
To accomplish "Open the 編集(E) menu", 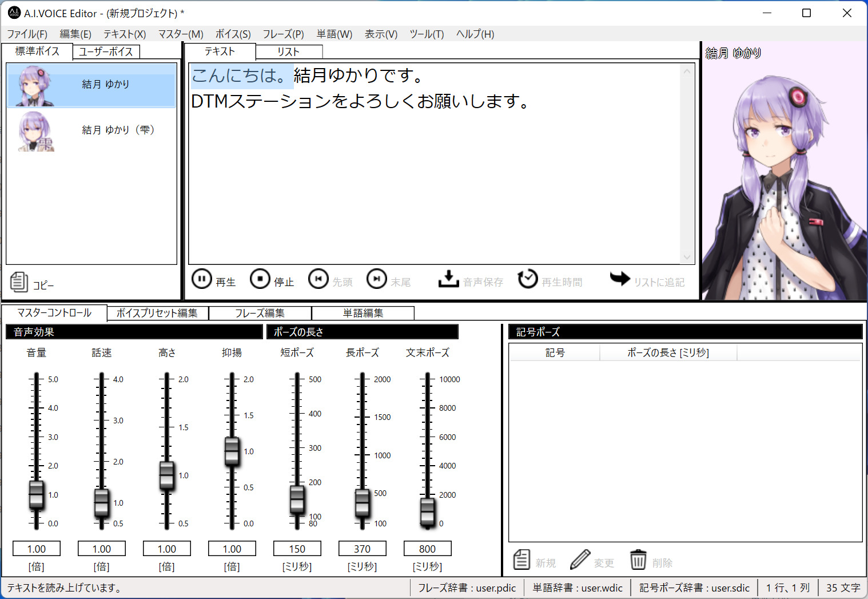I will click(x=75, y=34).
